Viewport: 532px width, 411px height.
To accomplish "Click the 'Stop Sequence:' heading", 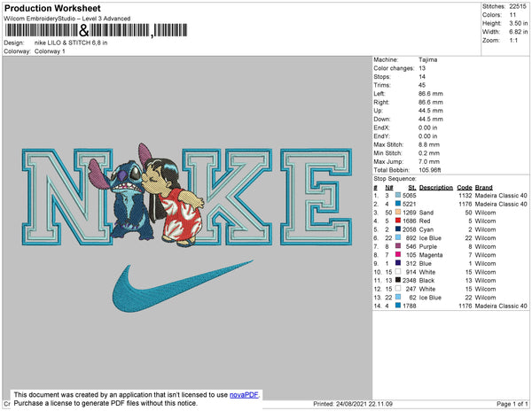I will click(395, 179).
